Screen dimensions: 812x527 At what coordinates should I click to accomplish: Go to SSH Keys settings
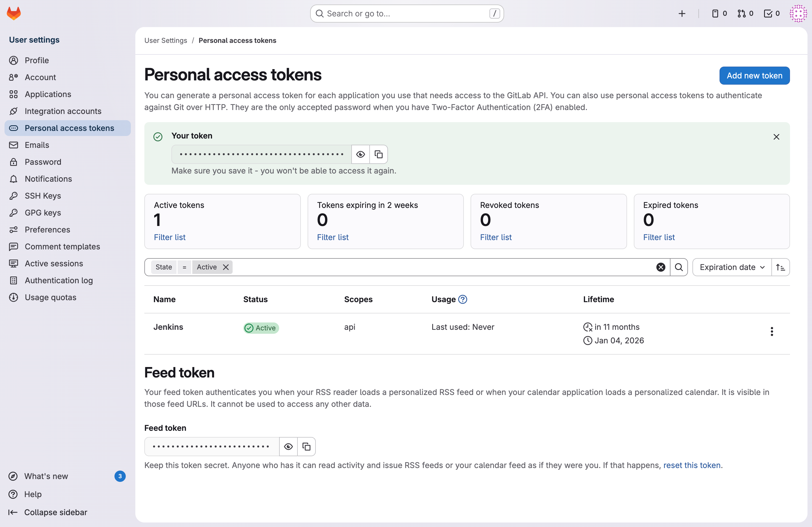coord(43,196)
